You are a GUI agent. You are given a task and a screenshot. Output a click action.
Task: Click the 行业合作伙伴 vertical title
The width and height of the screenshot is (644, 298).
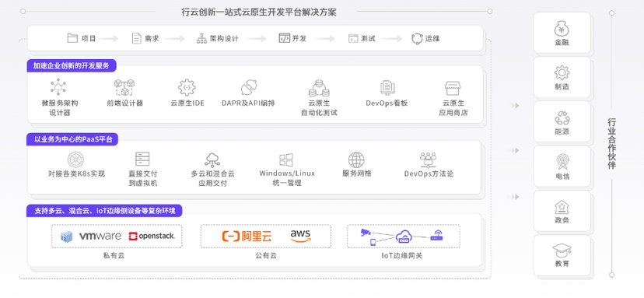[611, 143]
